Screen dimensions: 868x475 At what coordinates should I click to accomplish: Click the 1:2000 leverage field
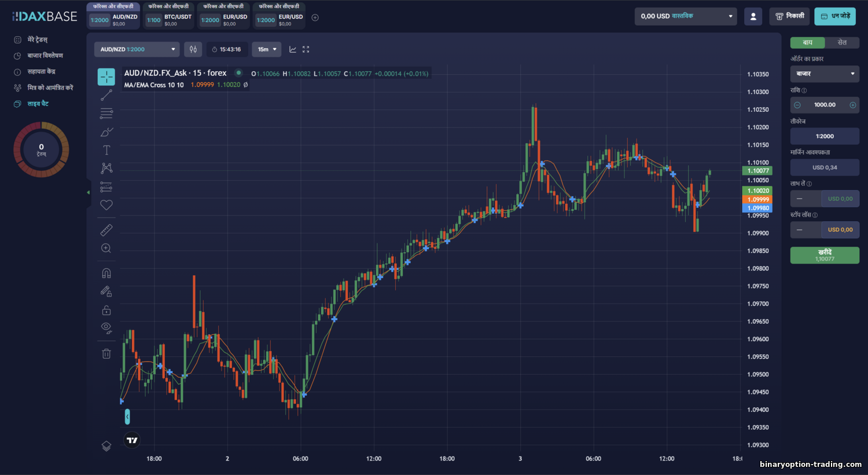point(825,136)
